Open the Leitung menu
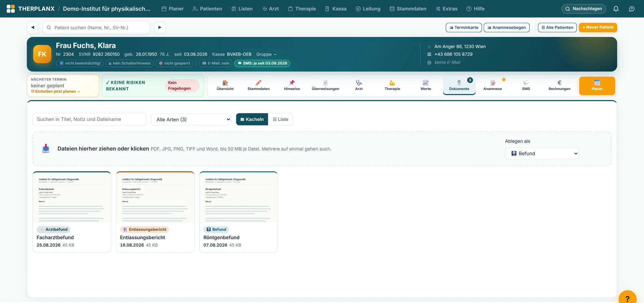 point(368,9)
